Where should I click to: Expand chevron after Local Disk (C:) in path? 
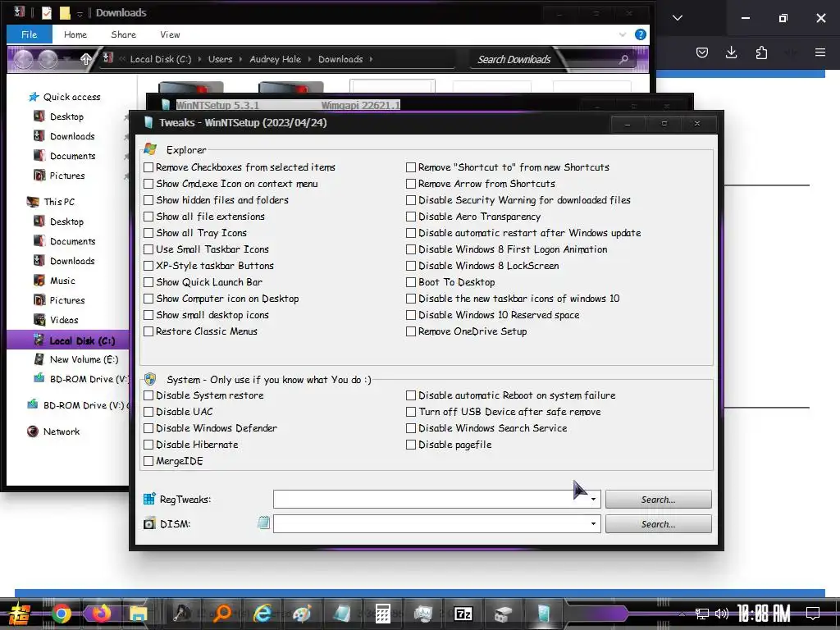tap(200, 59)
